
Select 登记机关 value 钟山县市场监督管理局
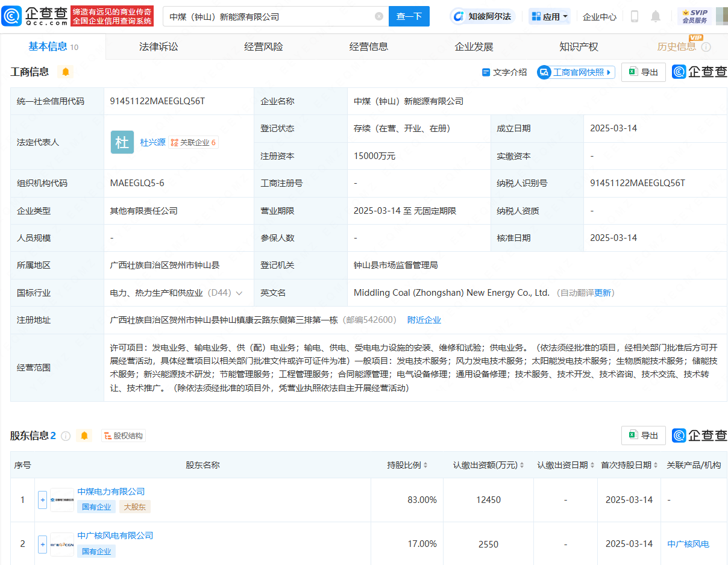396,266
